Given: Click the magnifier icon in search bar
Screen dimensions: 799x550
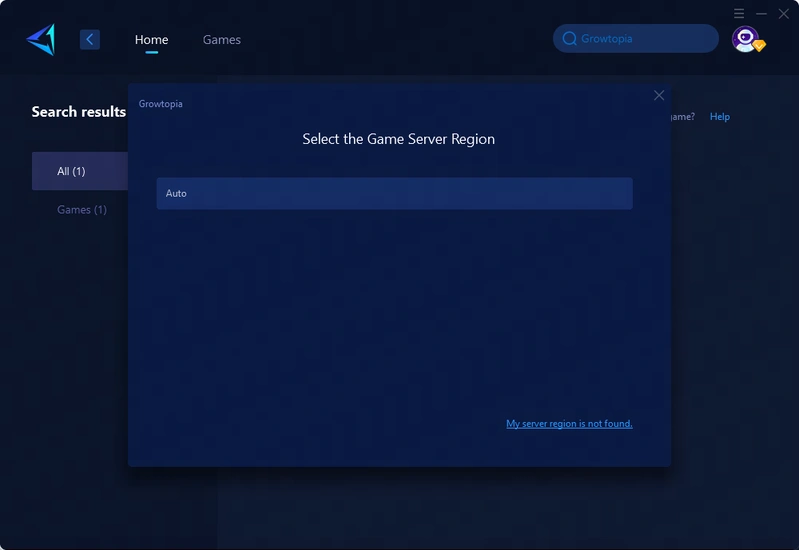Looking at the screenshot, I should click(x=569, y=39).
